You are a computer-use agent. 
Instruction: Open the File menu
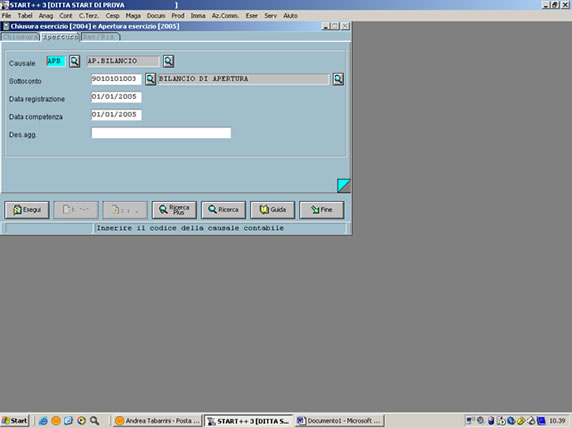pyautogui.click(x=7, y=16)
